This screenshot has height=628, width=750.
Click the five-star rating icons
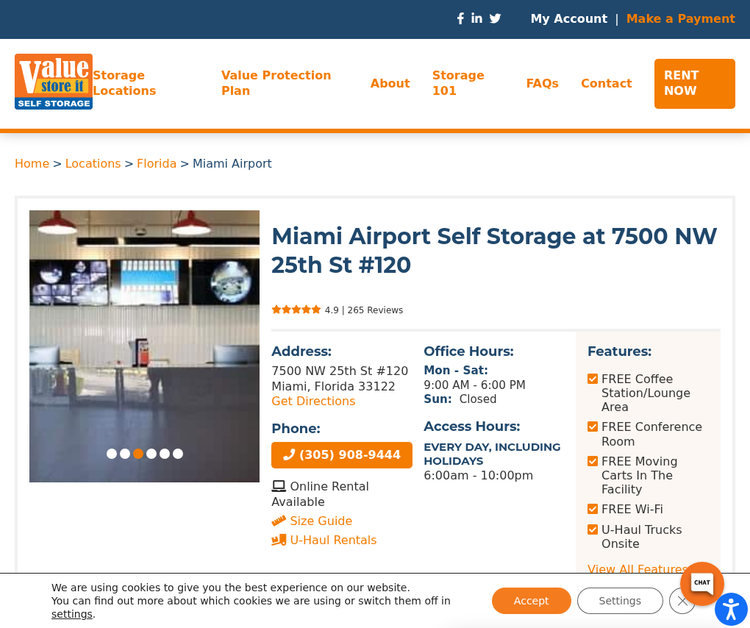tap(296, 310)
